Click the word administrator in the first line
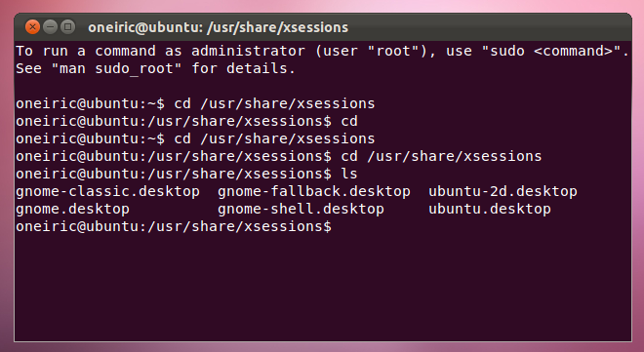This screenshot has width=644, height=352. (248, 51)
